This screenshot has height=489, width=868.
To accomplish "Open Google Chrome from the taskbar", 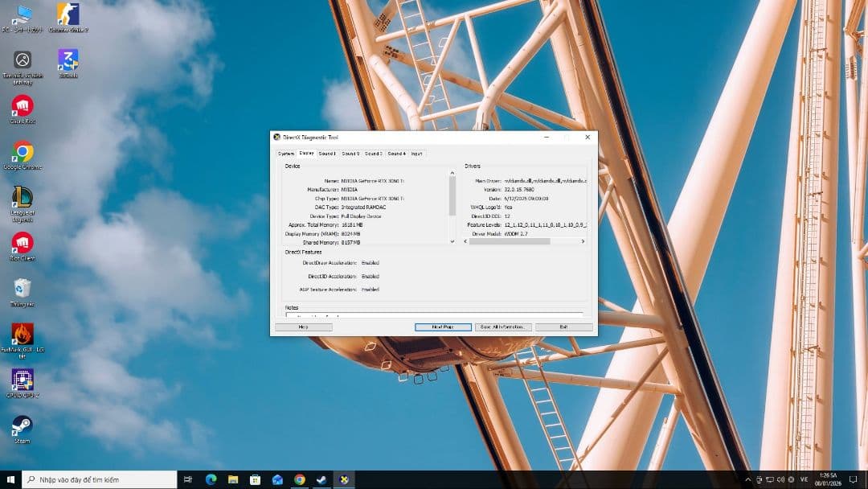I will [299, 479].
